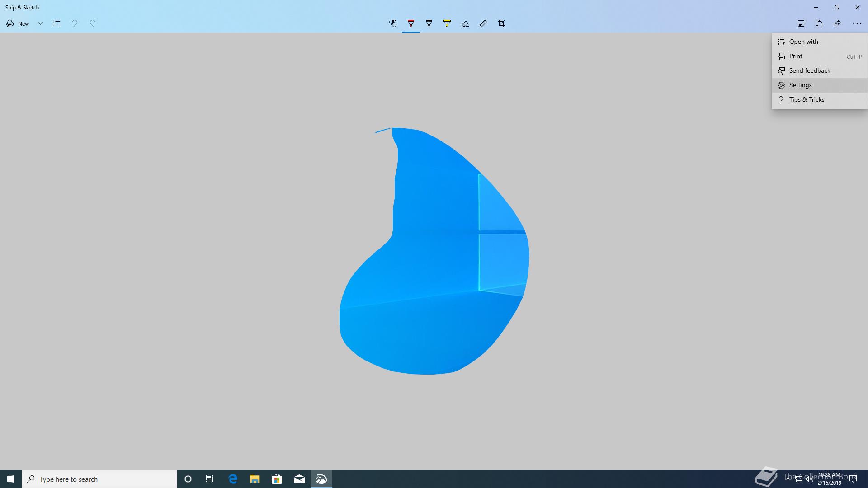
Task: Launch Microsoft Edge from taskbar
Action: click(233, 479)
